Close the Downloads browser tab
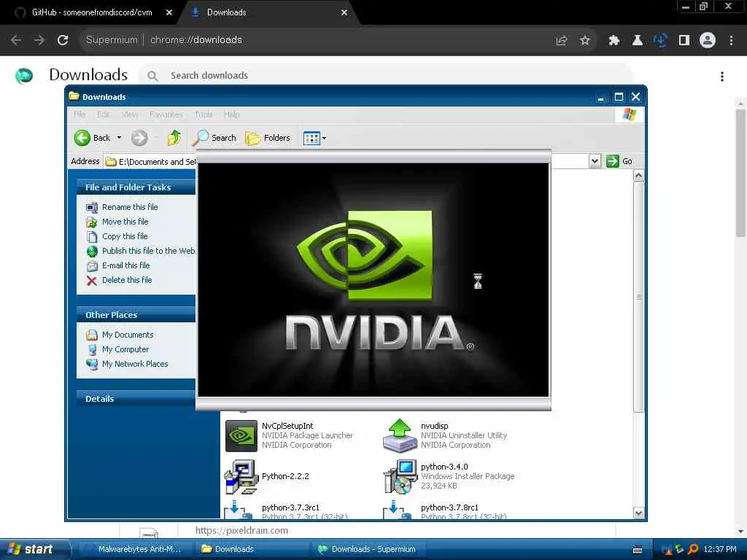 (344, 13)
